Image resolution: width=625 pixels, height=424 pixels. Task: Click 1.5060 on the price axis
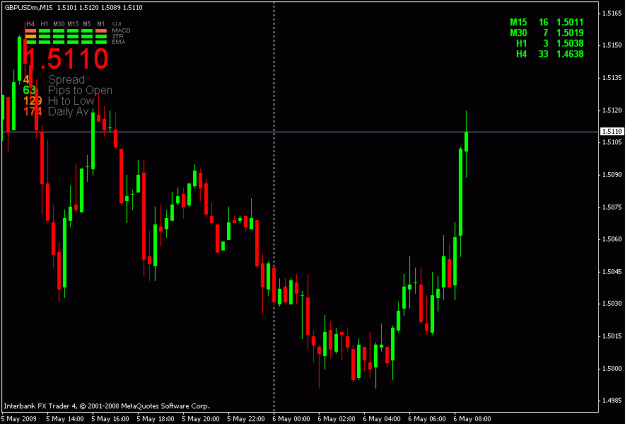click(613, 239)
